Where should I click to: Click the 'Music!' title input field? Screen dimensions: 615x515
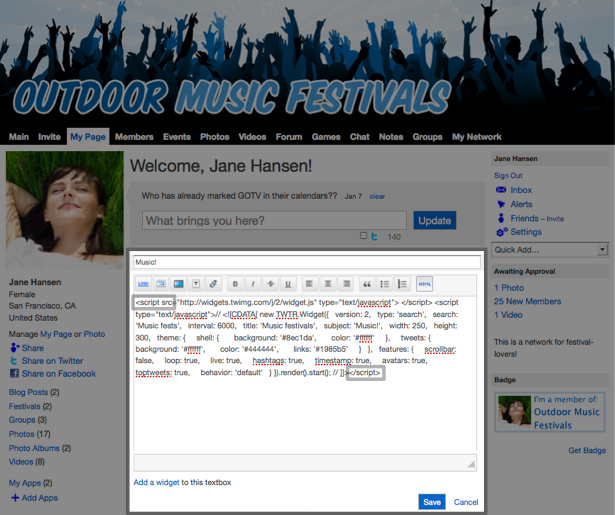307,262
